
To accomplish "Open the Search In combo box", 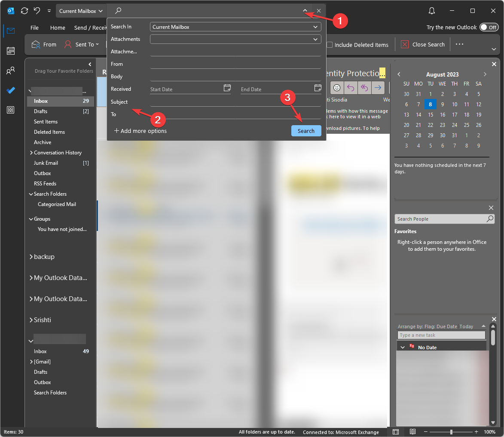I will point(235,27).
